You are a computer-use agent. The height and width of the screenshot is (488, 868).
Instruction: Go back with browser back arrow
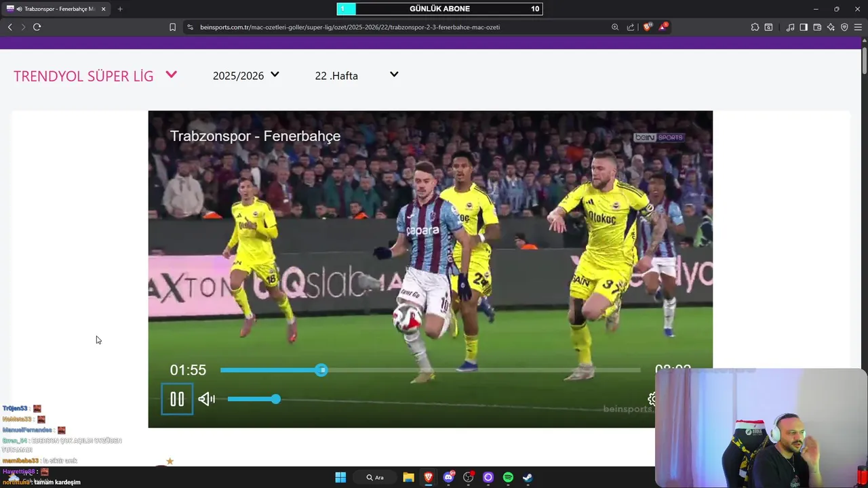pyautogui.click(x=9, y=27)
